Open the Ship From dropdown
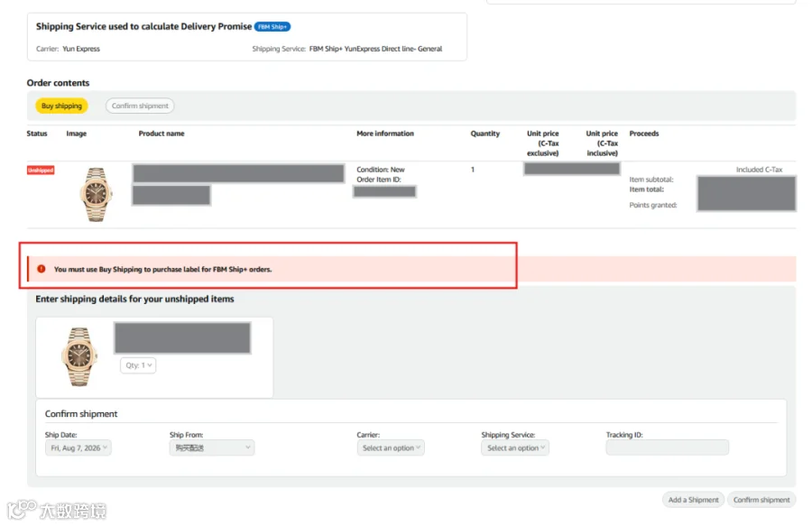Screen dimensions: 812x526 pos(212,448)
